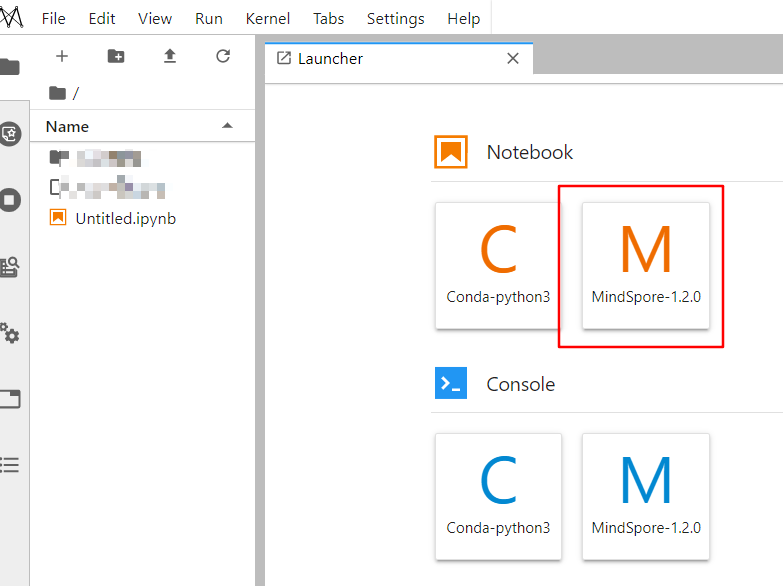Open the Run menu
Image resolution: width=783 pixels, height=586 pixels.
pyautogui.click(x=209, y=18)
